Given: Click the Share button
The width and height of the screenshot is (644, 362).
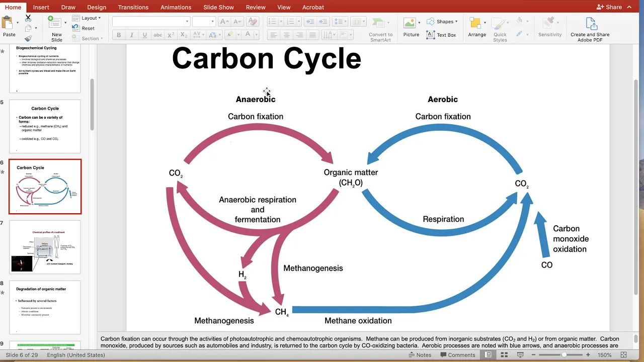Looking at the screenshot, I should point(609,7).
